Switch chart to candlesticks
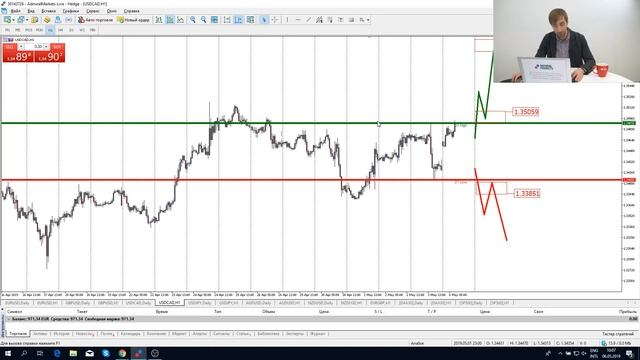The image size is (640, 360). point(170,20)
